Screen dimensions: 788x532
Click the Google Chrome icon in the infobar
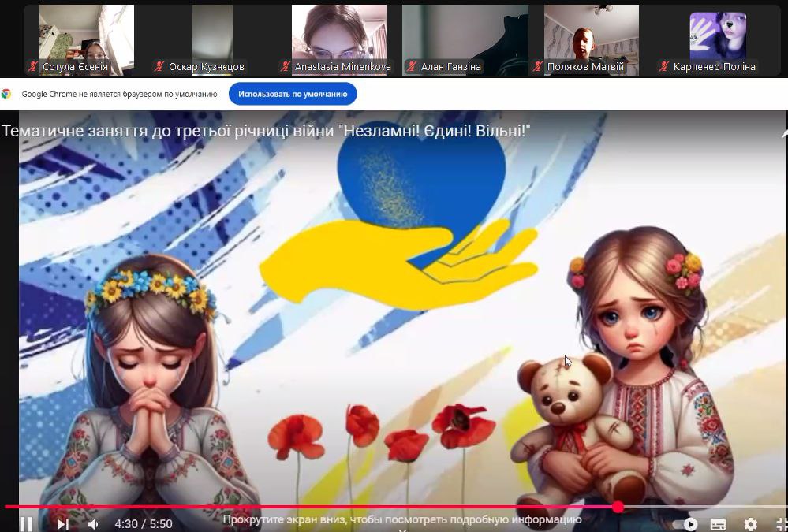coord(7,94)
